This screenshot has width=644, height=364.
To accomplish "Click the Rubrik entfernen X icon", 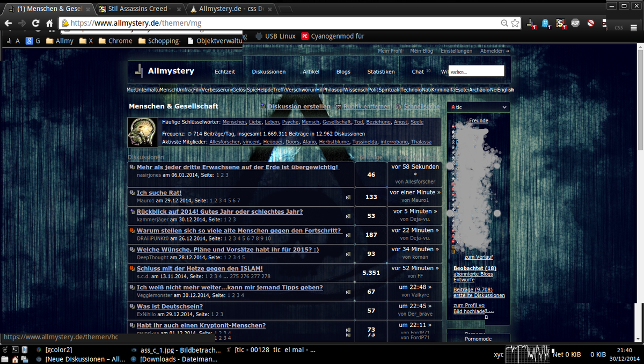I will (x=339, y=106).
